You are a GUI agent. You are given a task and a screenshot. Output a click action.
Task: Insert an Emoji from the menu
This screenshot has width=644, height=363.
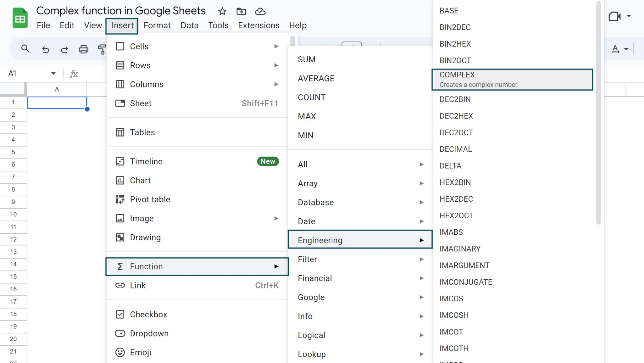click(197, 352)
